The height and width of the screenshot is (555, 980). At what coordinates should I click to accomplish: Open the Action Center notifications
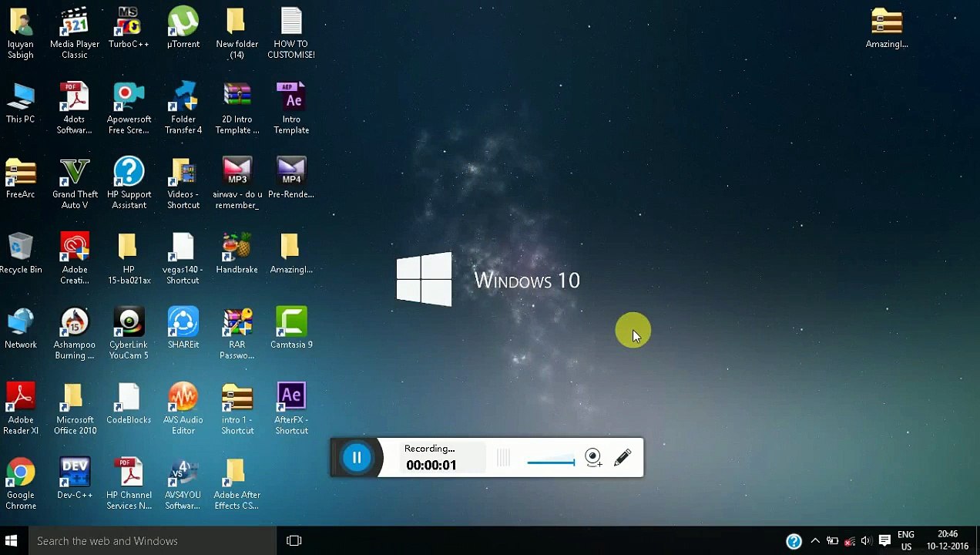pyautogui.click(x=884, y=541)
